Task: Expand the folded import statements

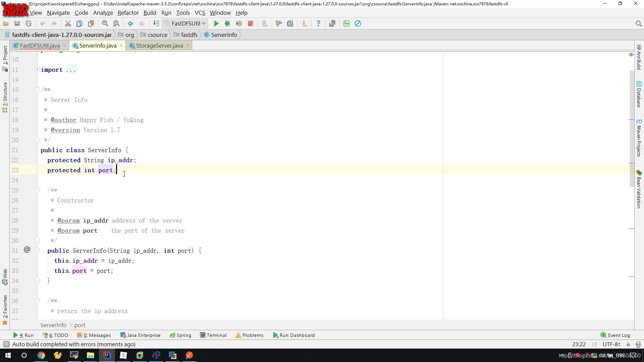Action: tap(37, 70)
